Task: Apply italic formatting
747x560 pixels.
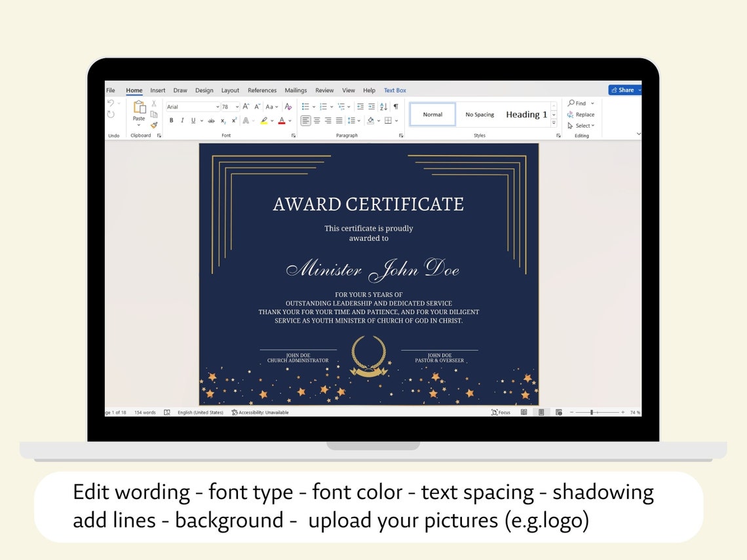Action: tap(182, 121)
